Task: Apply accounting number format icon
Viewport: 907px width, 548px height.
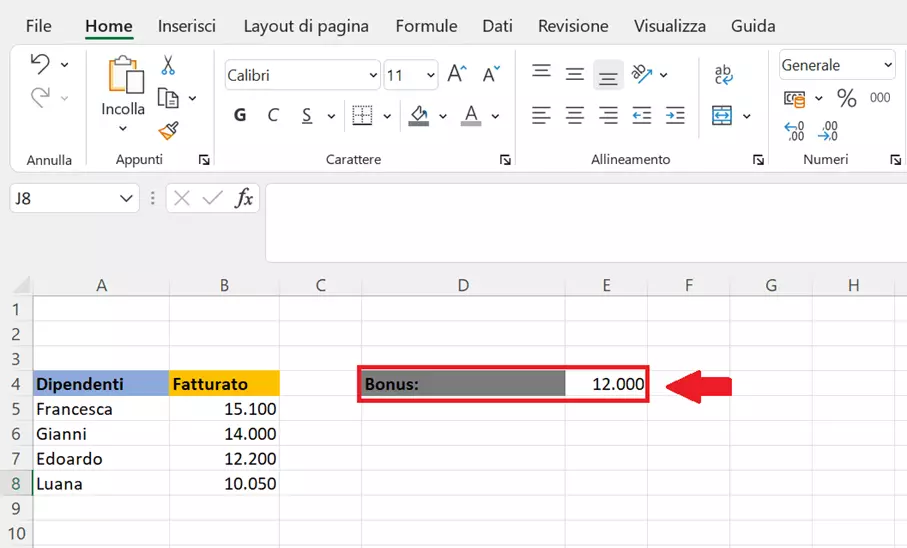Action: tap(794, 99)
